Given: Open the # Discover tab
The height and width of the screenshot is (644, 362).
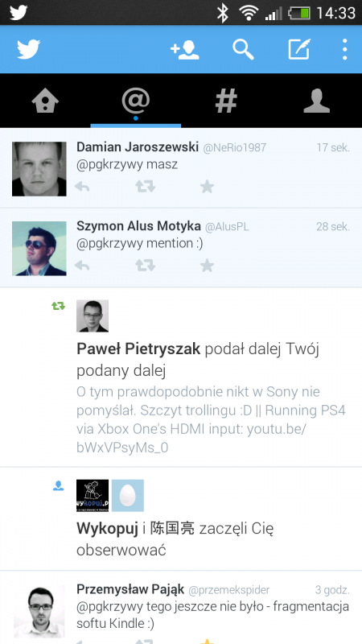Looking at the screenshot, I should pos(226,101).
